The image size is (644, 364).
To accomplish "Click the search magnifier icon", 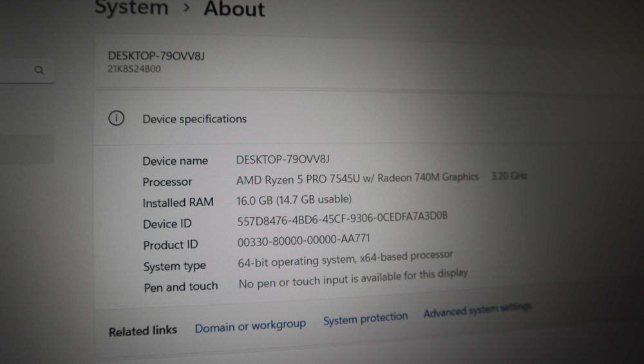I will pyautogui.click(x=39, y=70).
